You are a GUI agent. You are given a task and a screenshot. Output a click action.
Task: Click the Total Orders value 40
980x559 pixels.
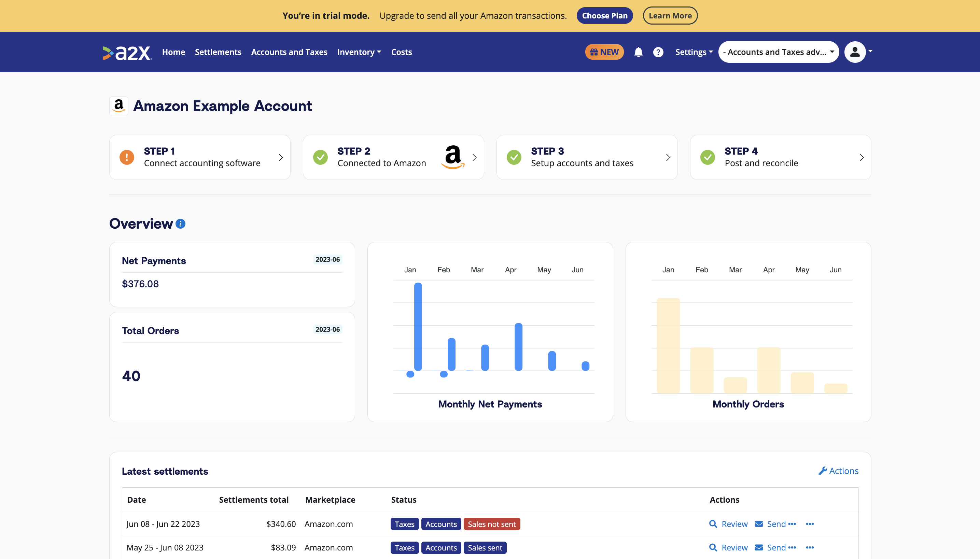131,376
